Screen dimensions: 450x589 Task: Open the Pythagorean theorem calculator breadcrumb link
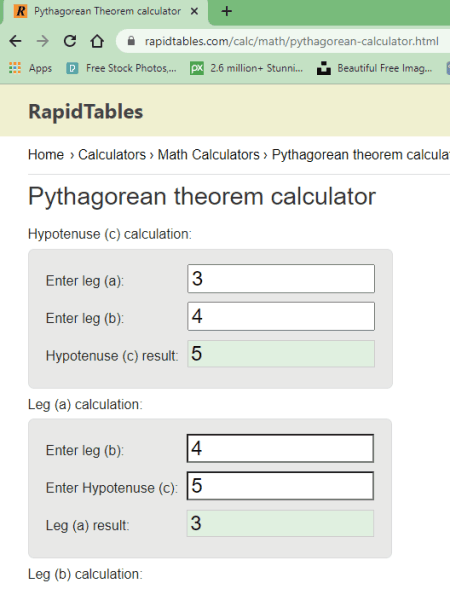pyautogui.click(x=361, y=154)
